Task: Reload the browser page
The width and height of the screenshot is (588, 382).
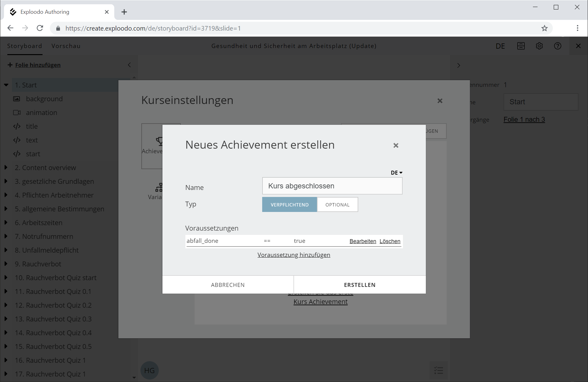Action: pos(40,28)
